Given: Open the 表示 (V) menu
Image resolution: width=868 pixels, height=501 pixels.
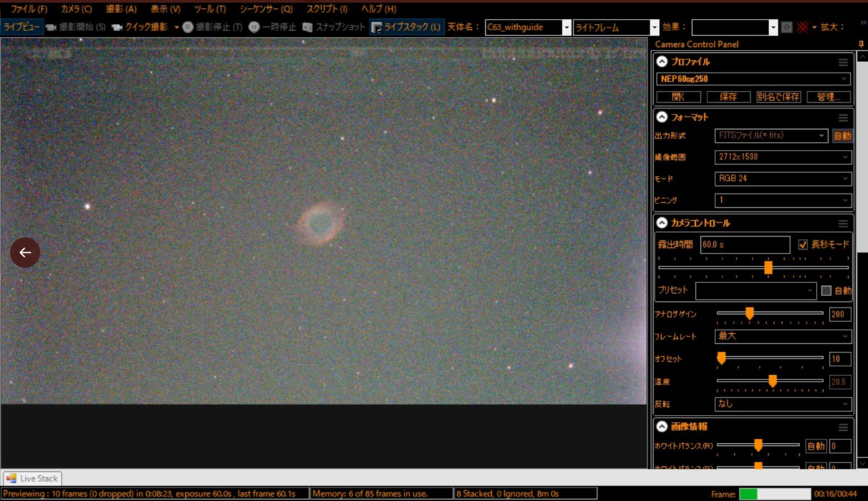Looking at the screenshot, I should click(165, 9).
